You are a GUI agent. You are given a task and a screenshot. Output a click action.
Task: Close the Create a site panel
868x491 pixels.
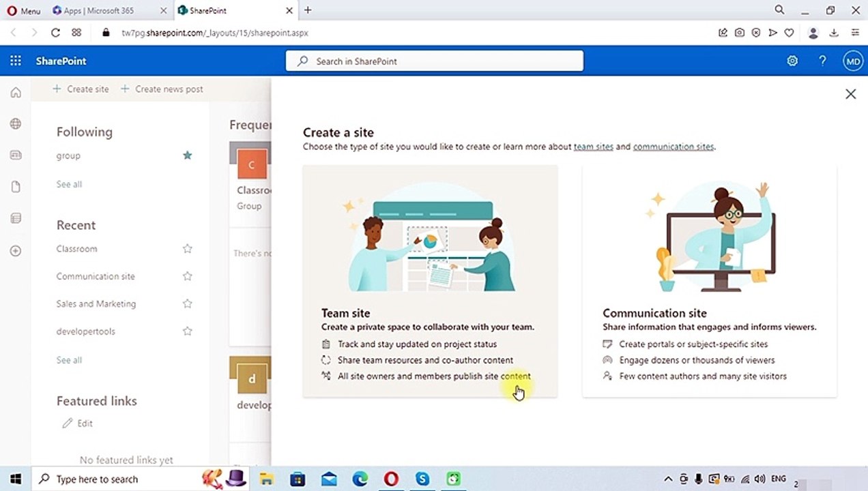tap(850, 94)
